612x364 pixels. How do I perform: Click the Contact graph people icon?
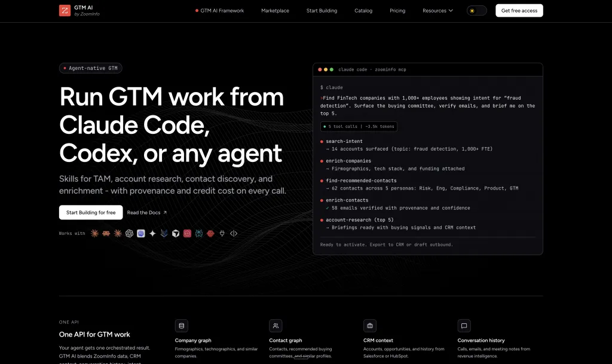tap(276, 326)
